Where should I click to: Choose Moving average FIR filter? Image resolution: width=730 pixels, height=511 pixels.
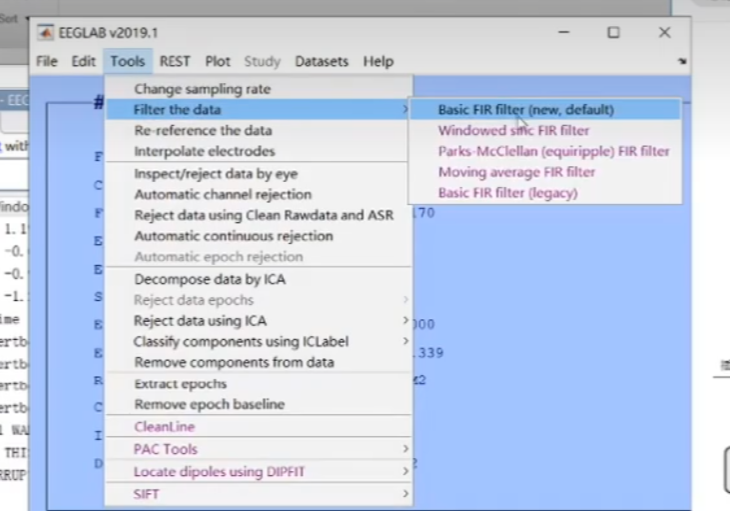click(x=516, y=172)
